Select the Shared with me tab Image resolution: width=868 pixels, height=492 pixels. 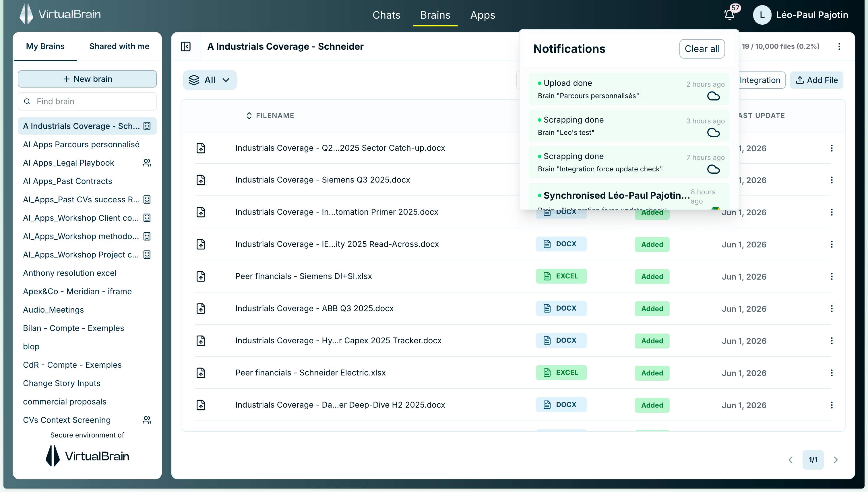point(119,46)
